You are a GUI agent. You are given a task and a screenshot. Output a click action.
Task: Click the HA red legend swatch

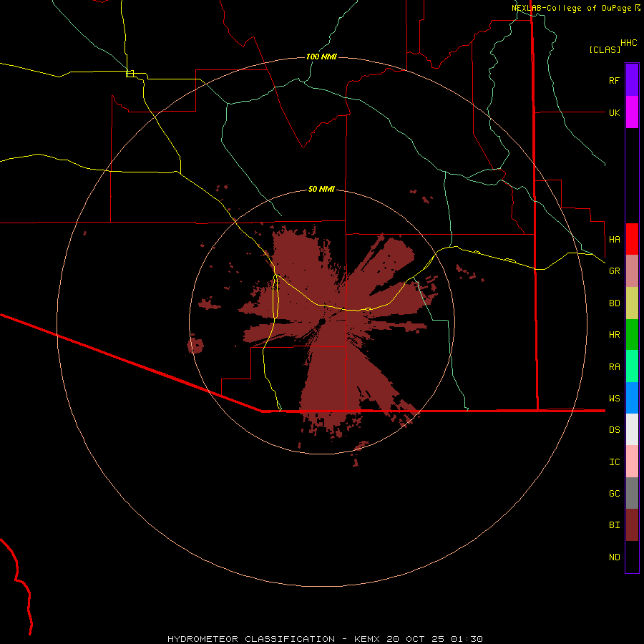632,239
